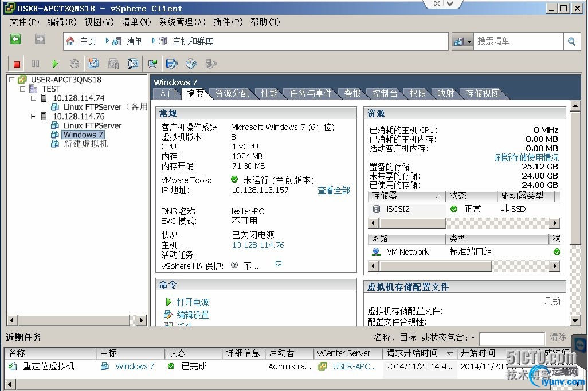
Task: Click the 10.128.114.76 host link
Action: point(258,245)
